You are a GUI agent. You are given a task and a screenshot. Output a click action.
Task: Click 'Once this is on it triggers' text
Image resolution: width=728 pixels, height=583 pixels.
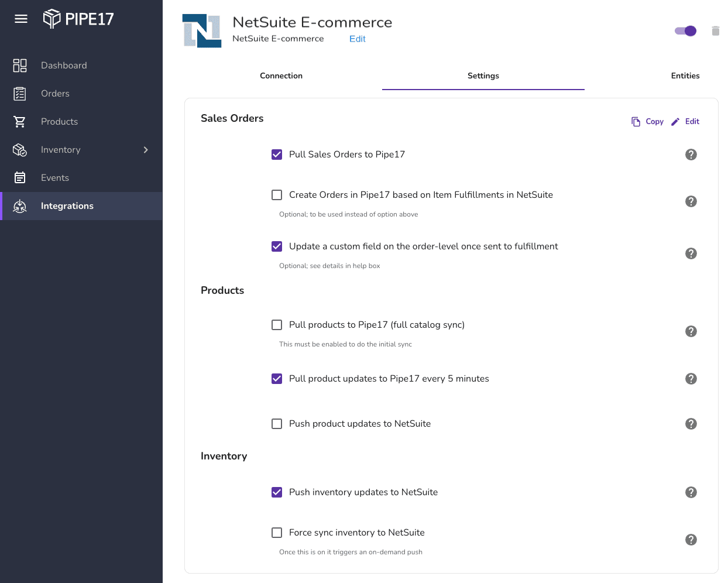(351, 552)
